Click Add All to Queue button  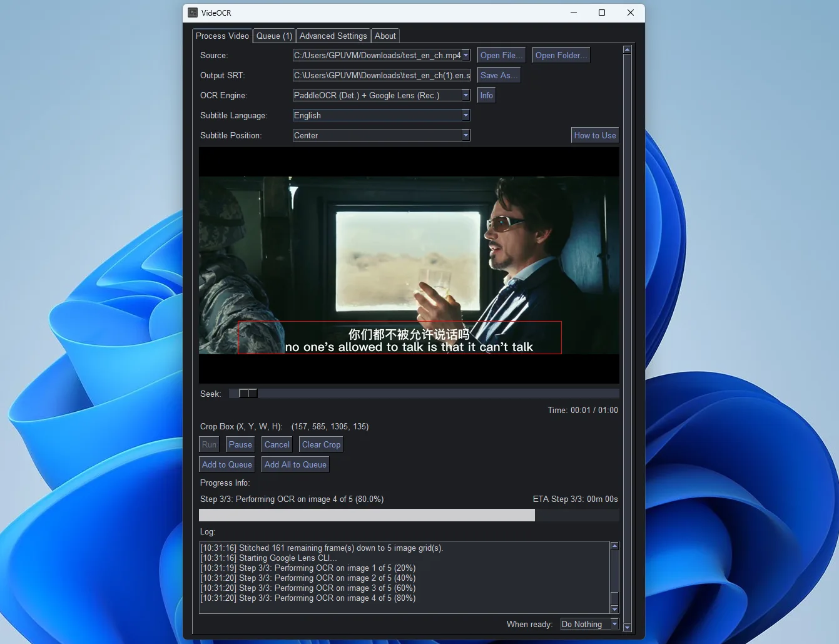pos(295,464)
